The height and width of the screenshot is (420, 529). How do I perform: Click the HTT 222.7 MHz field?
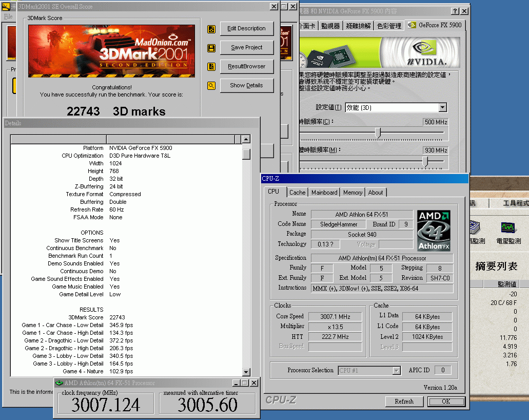(x=335, y=337)
